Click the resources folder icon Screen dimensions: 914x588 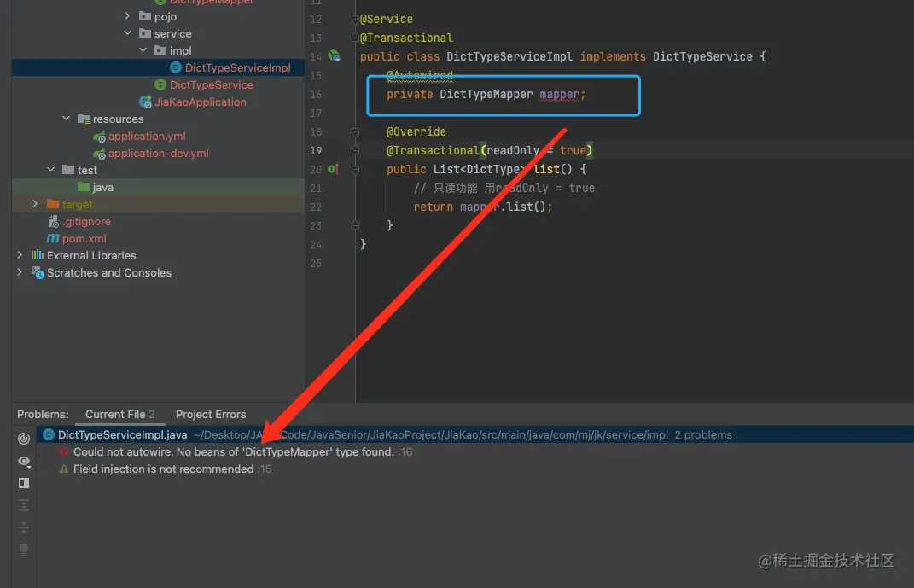pos(84,119)
